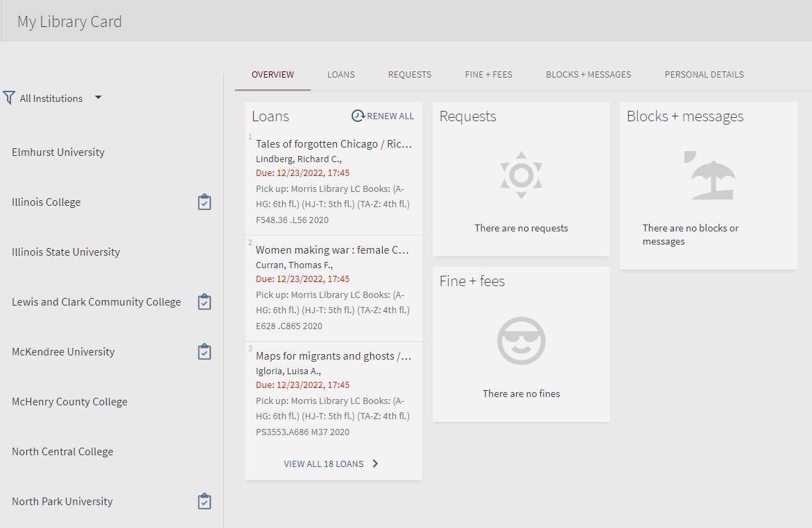Click due date of Women making war
Image resolution: width=812 pixels, height=528 pixels.
[x=302, y=279]
